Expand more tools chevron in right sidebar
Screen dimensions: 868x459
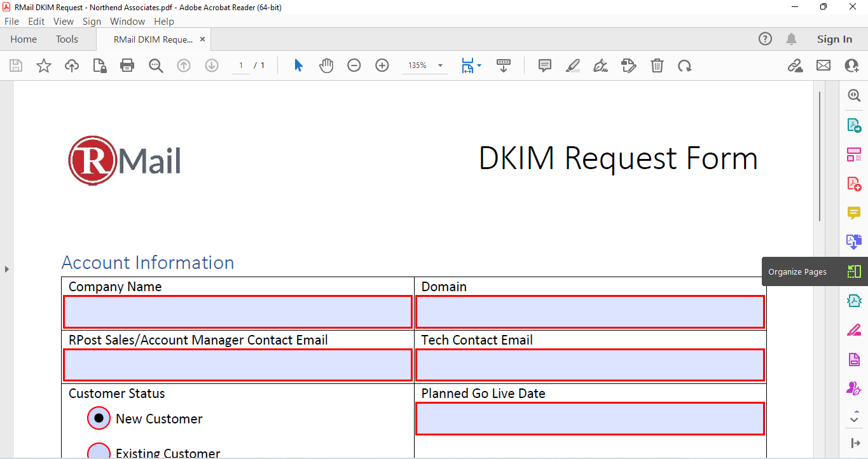[x=855, y=418]
